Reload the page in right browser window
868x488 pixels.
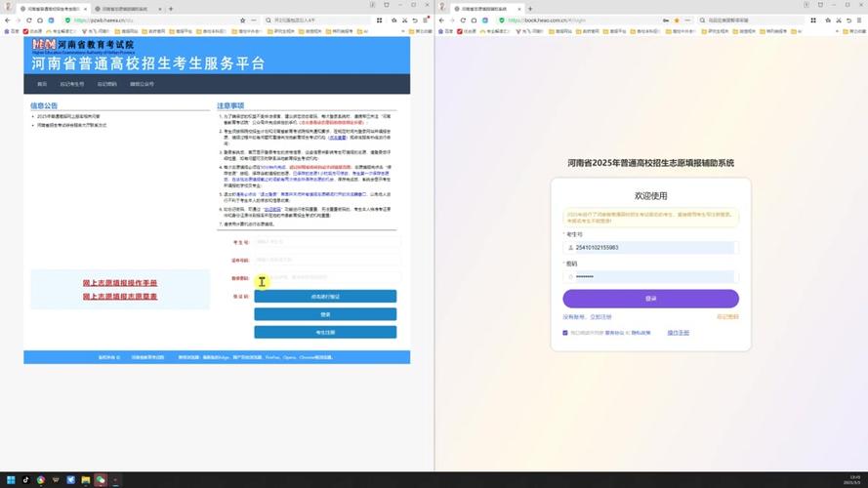pyautogui.click(x=463, y=20)
